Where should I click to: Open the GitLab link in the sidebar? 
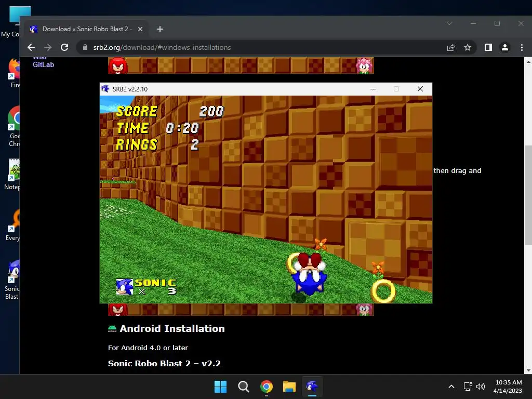(44, 64)
